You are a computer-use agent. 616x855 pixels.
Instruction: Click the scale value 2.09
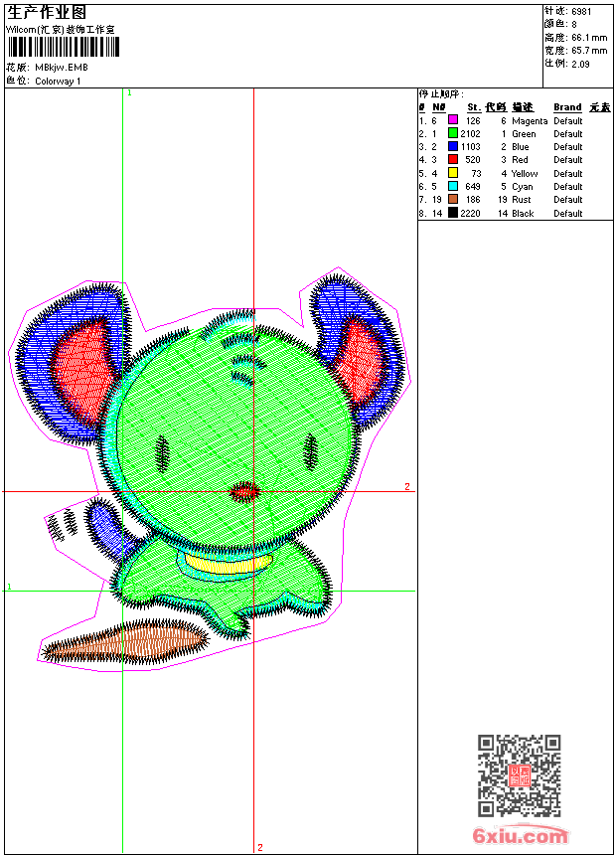580,64
